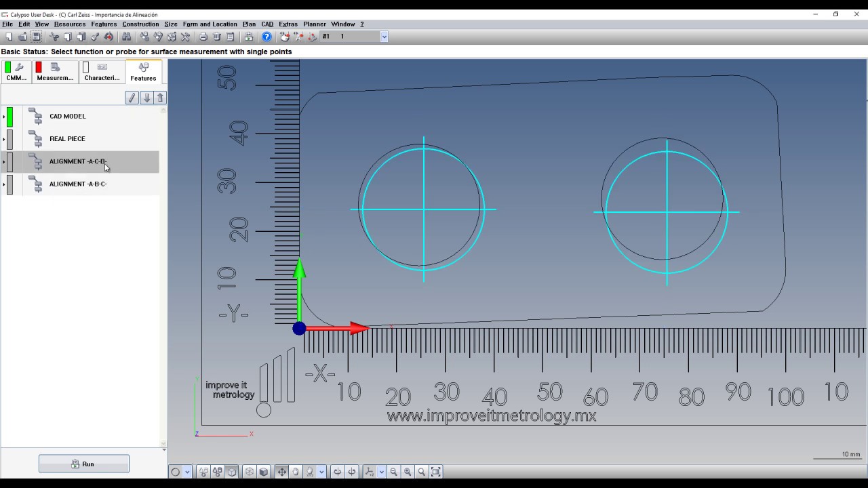Switch to the Characteristics tab
Screen dimensions: 868x488
(102, 72)
